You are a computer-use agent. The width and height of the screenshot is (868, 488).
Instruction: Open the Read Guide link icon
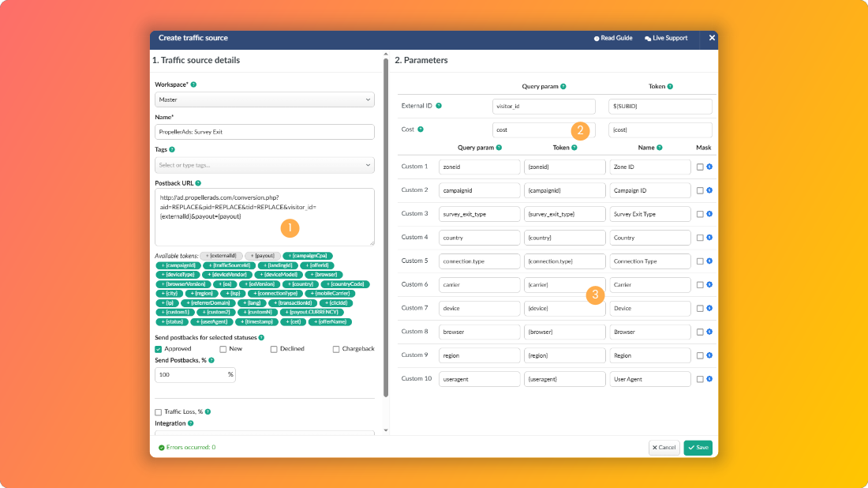click(x=597, y=39)
